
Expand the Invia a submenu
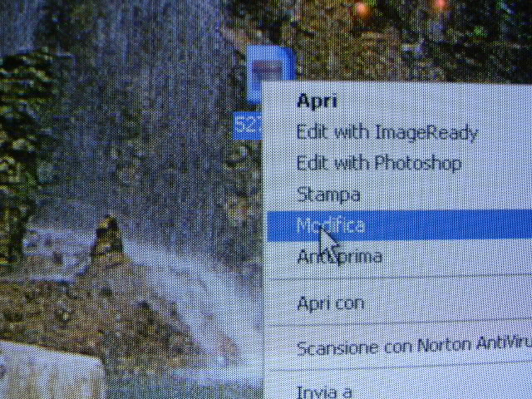click(x=324, y=391)
